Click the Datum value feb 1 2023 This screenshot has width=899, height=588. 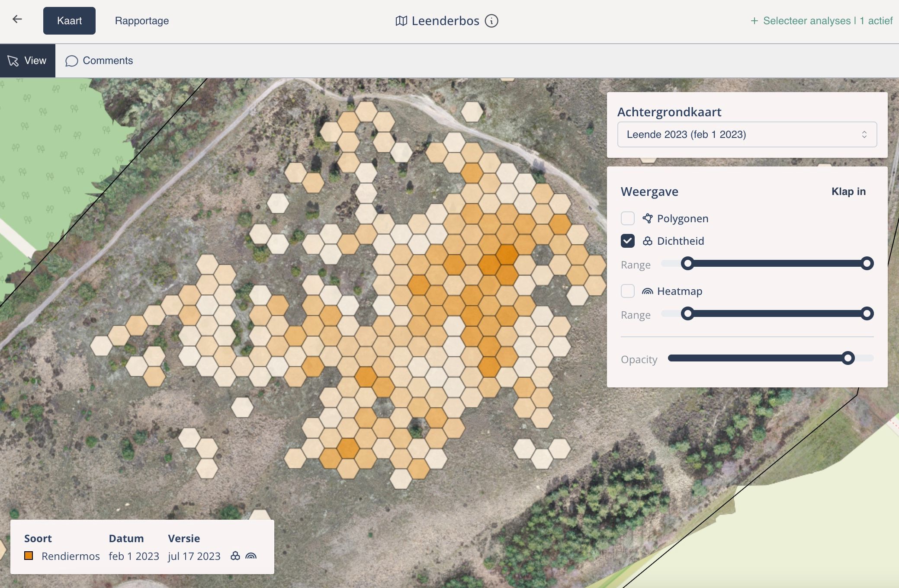134,556
